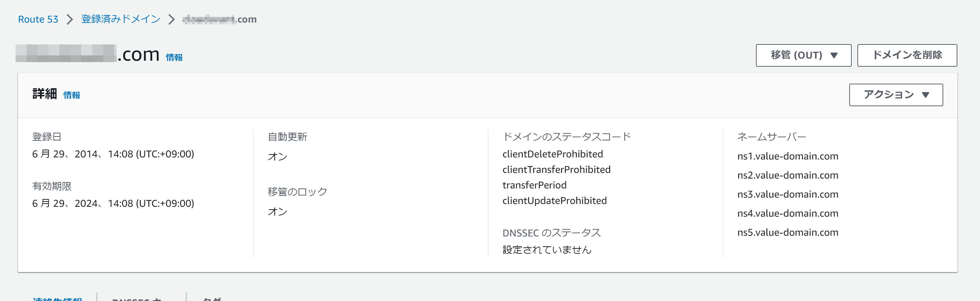Click the 設定されていません DNSSEC status text
This screenshot has width=980, height=301.
point(547,250)
